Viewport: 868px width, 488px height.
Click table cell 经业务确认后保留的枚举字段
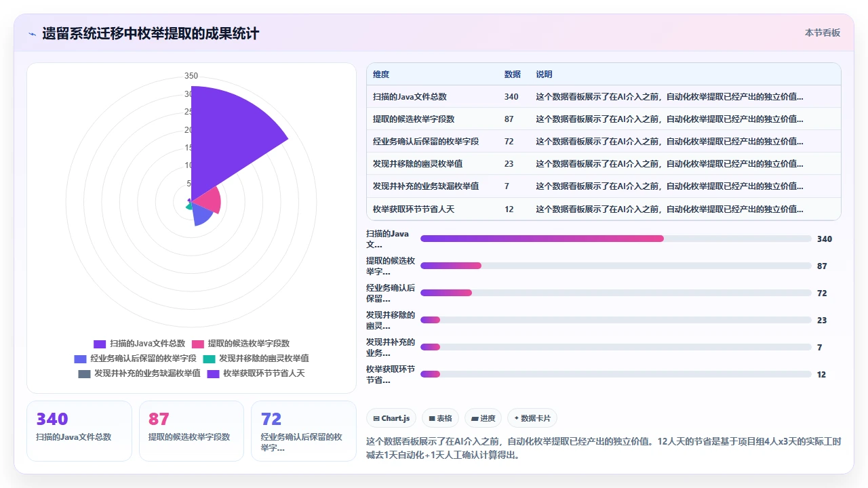click(x=426, y=141)
